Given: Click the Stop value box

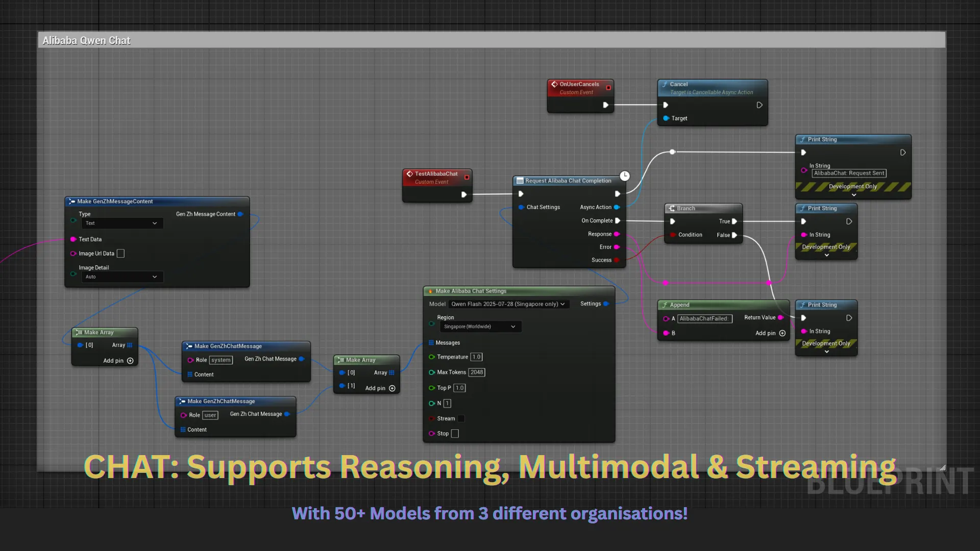Looking at the screenshot, I should click(x=455, y=434).
